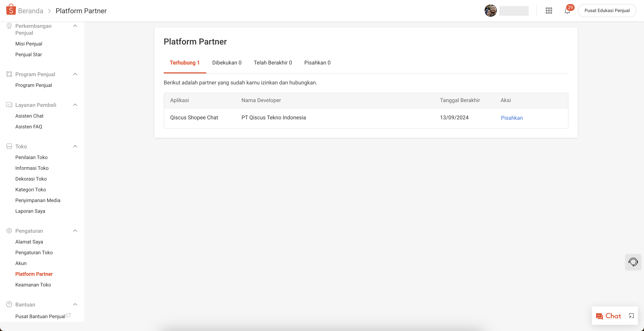Click the Layanan Pembeli sidebar icon
Screen dimensions: 644x331
point(9,105)
